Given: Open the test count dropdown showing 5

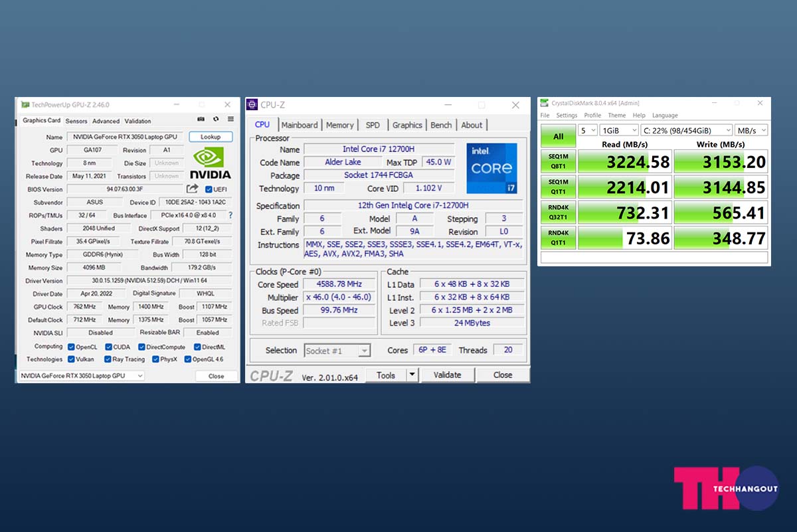Looking at the screenshot, I should 587,130.
